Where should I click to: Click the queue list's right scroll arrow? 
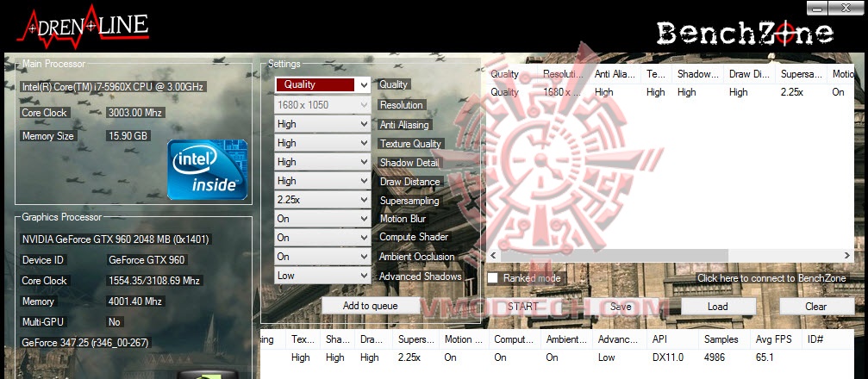point(847,255)
